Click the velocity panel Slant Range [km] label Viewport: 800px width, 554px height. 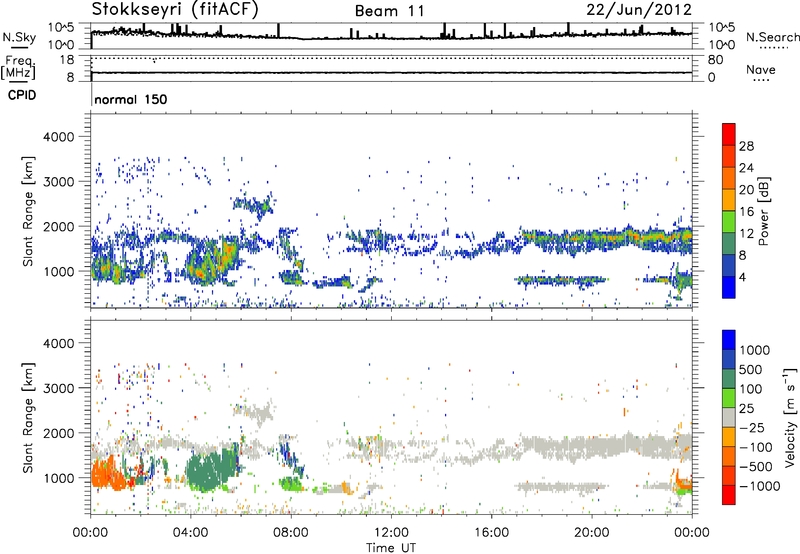pos(28,417)
